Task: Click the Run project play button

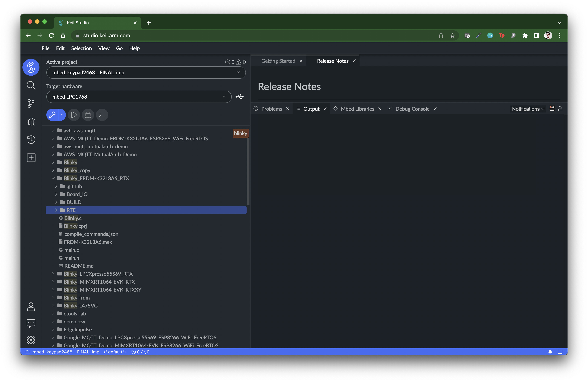Action: point(74,115)
